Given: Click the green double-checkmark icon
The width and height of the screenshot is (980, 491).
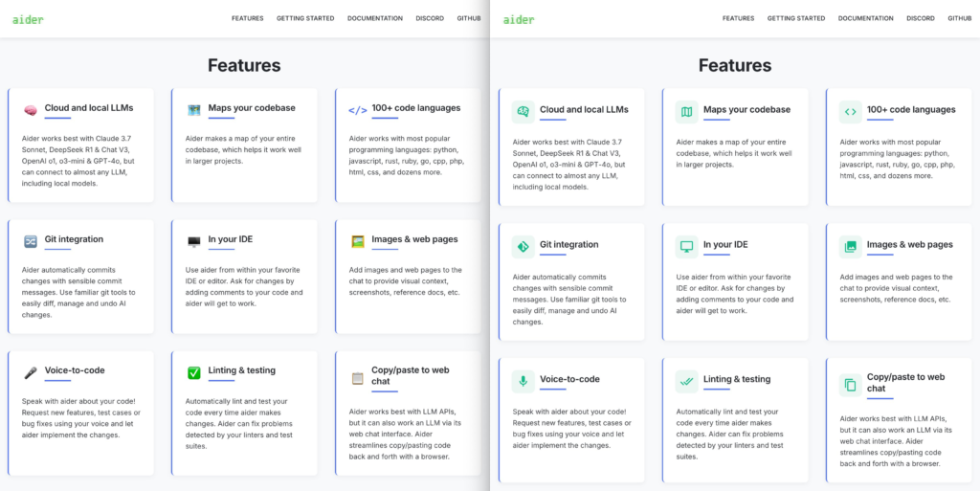Looking at the screenshot, I should [x=686, y=382].
